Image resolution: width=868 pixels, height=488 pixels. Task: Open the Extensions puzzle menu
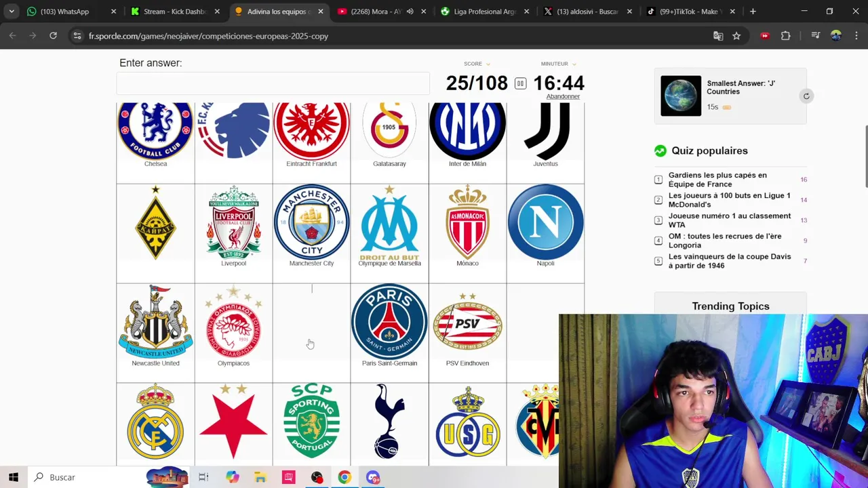(x=785, y=36)
